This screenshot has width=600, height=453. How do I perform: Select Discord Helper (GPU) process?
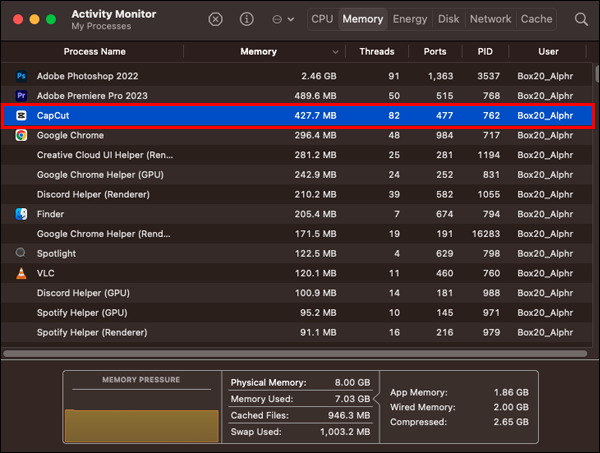pos(83,293)
